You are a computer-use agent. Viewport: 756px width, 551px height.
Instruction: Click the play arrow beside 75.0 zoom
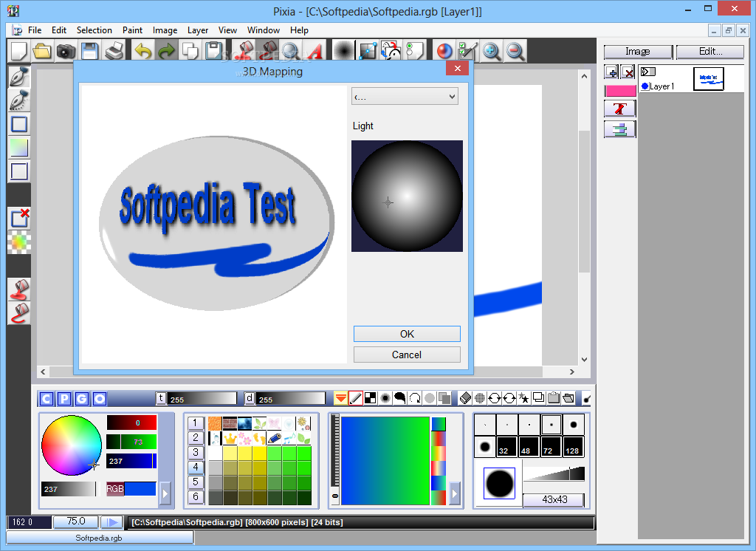click(112, 522)
